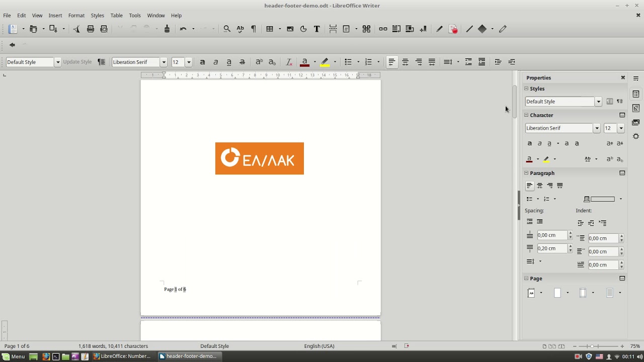Click the Insert Line tool icon
This screenshot has height=362, width=644.
(469, 29)
